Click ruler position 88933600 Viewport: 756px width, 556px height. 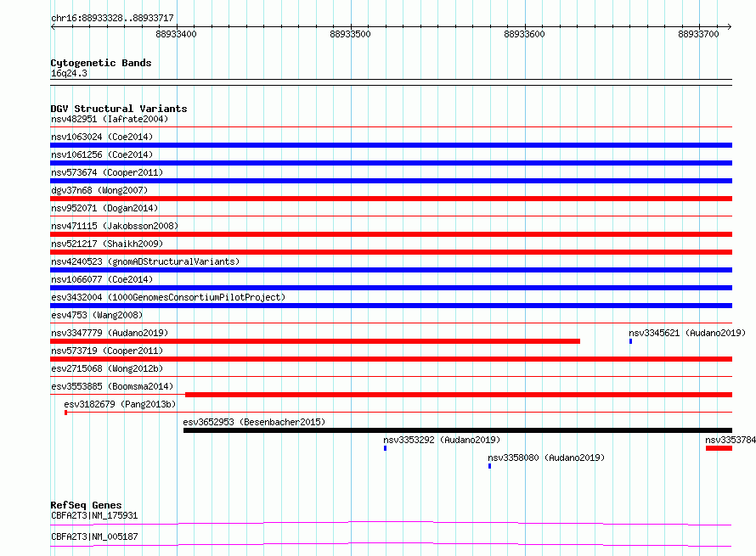pyautogui.click(x=525, y=34)
